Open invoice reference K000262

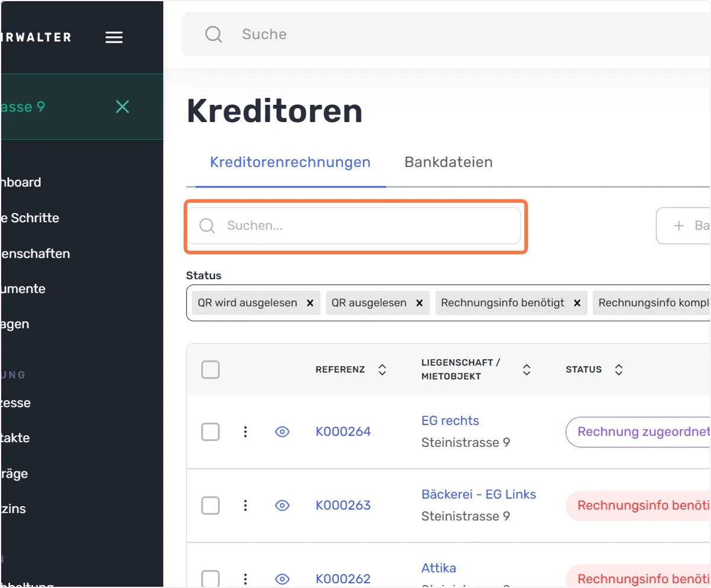343,579
